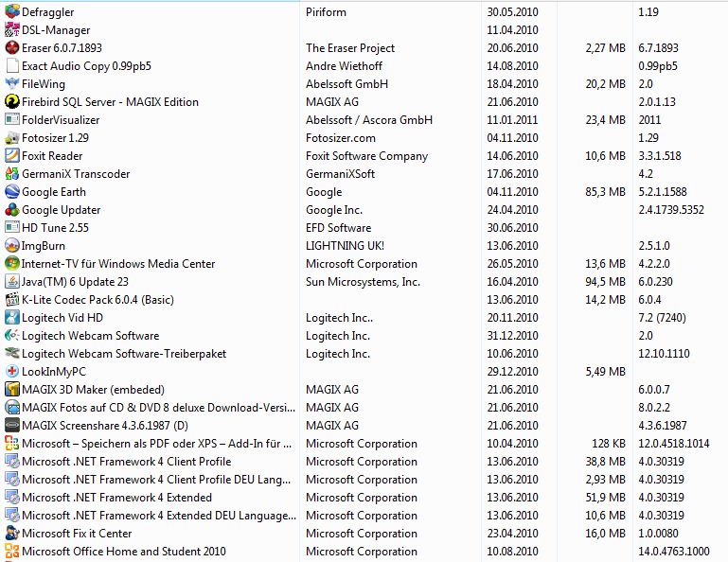Viewport: 728px width, 562px height.
Task: Click the GermaniX Transcoder icon
Action: [x=12, y=173]
